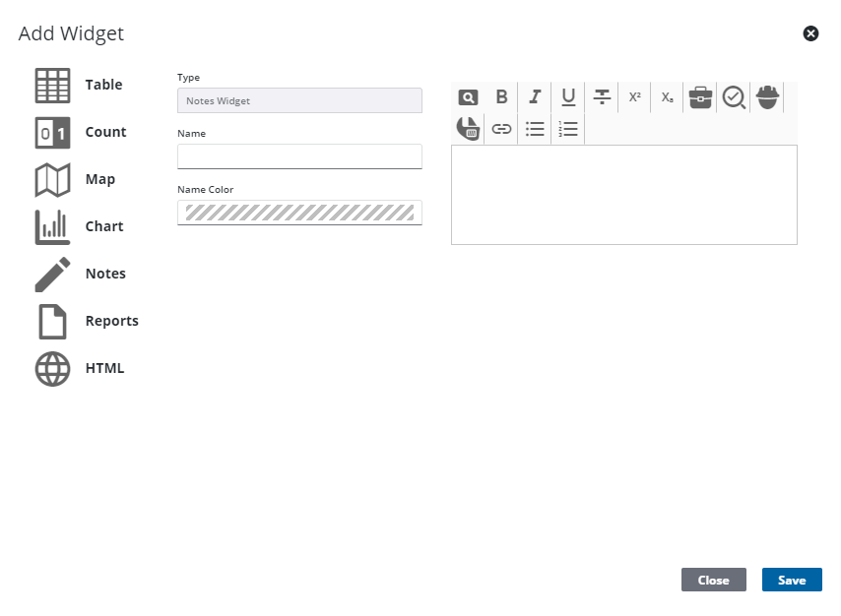Save the new widget

(792, 580)
